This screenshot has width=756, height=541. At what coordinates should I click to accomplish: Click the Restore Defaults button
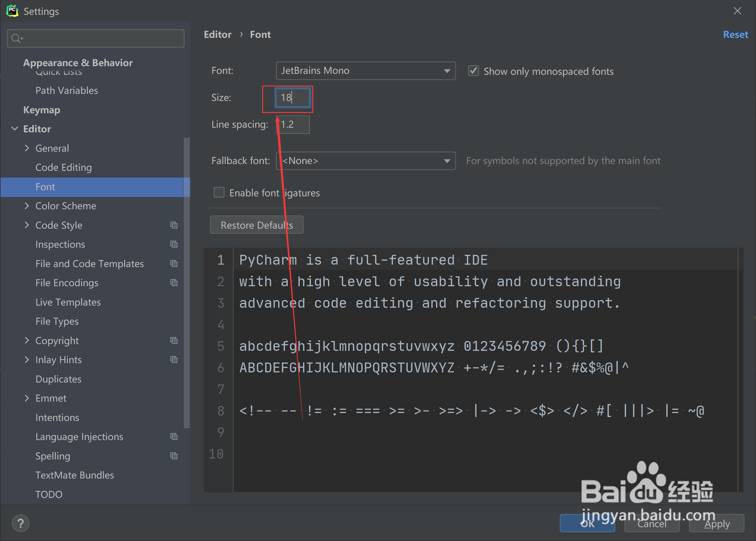click(256, 225)
